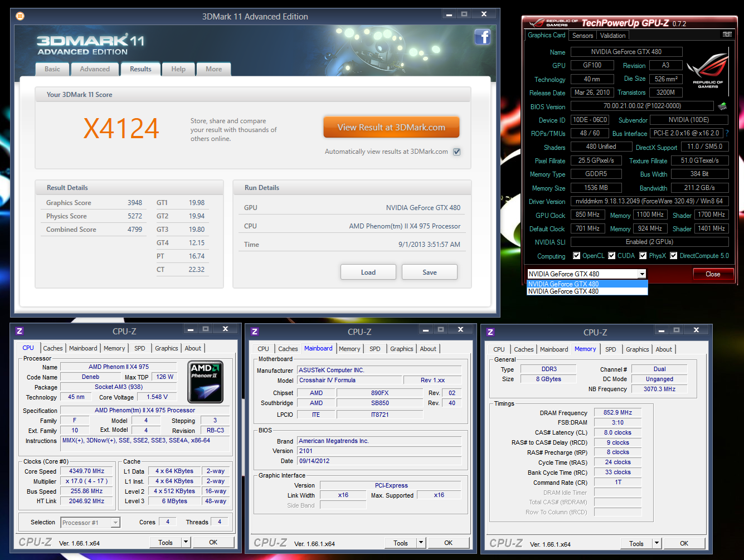Toggle the DirectCompute 5.0 checkbox
Screen dimensions: 744x560
[674, 256]
